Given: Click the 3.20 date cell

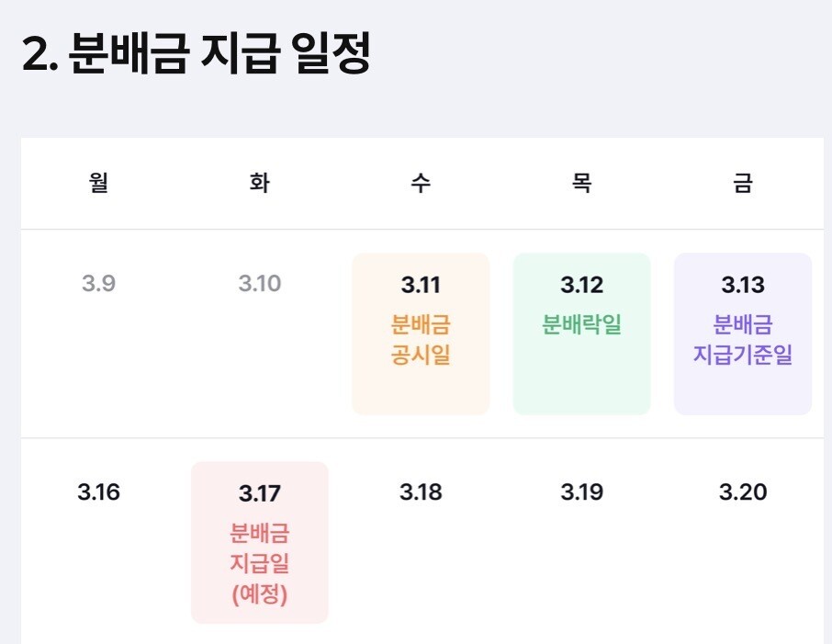Looking at the screenshot, I should click(x=742, y=492).
